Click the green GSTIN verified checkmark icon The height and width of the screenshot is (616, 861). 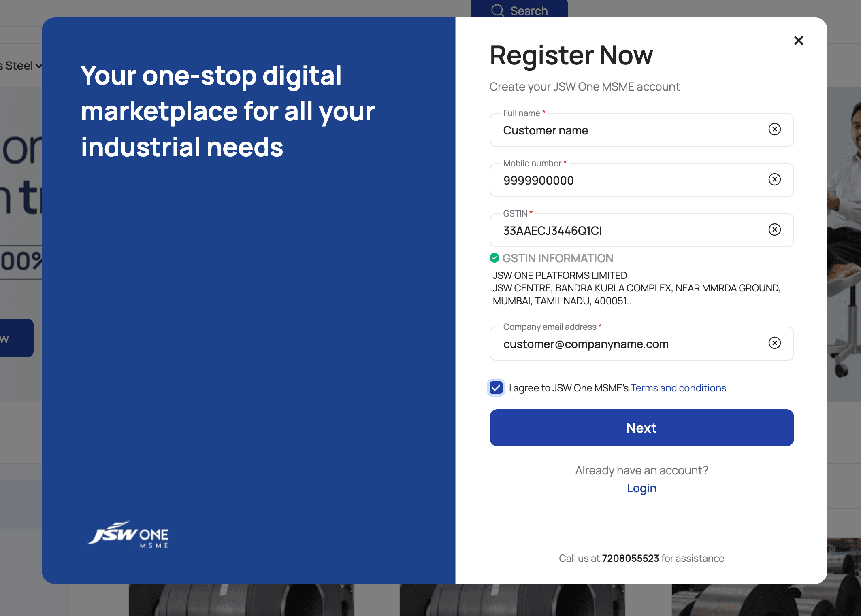494,258
